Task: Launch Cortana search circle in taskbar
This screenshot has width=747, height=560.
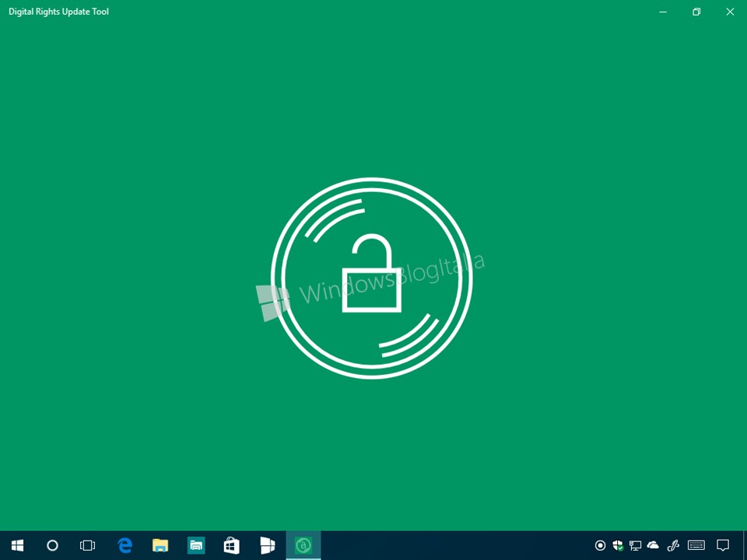Action: point(52,545)
